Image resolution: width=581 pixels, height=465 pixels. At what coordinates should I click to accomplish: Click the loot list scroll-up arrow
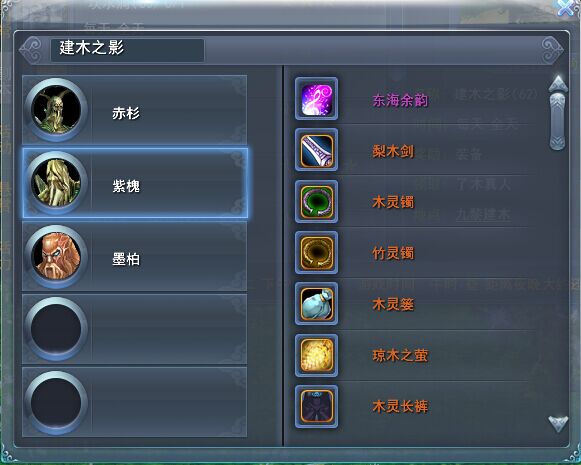(x=558, y=84)
